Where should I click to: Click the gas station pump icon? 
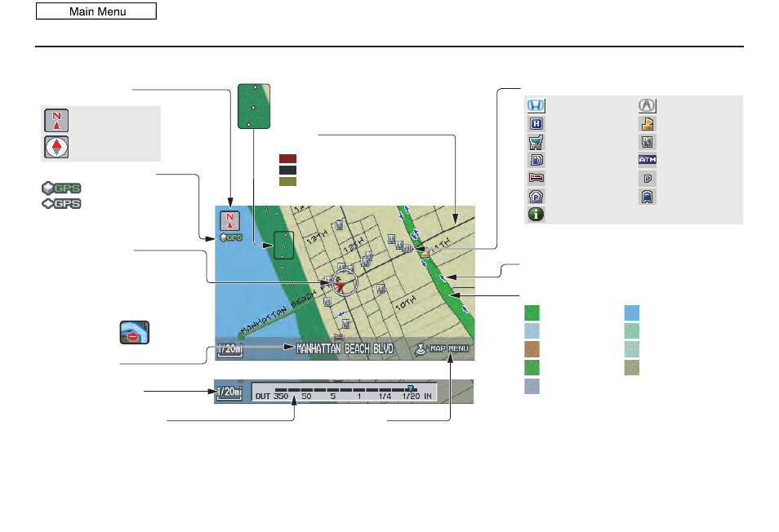pyautogui.click(x=536, y=160)
